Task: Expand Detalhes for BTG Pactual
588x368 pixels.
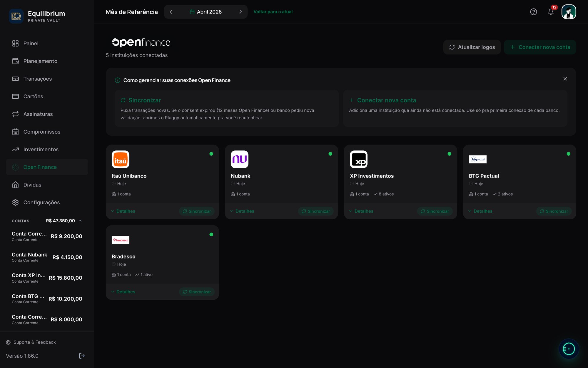Action: [x=480, y=211]
